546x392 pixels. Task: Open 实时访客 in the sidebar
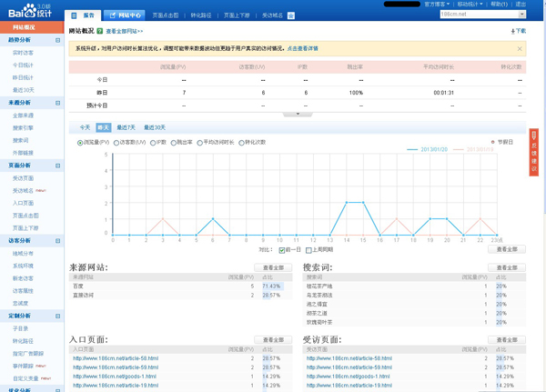point(24,53)
